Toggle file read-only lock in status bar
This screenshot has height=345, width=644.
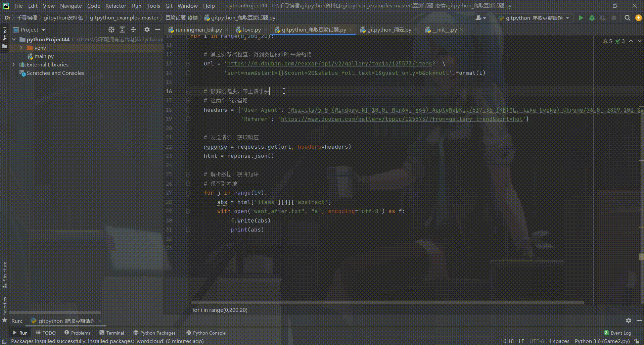click(637, 341)
